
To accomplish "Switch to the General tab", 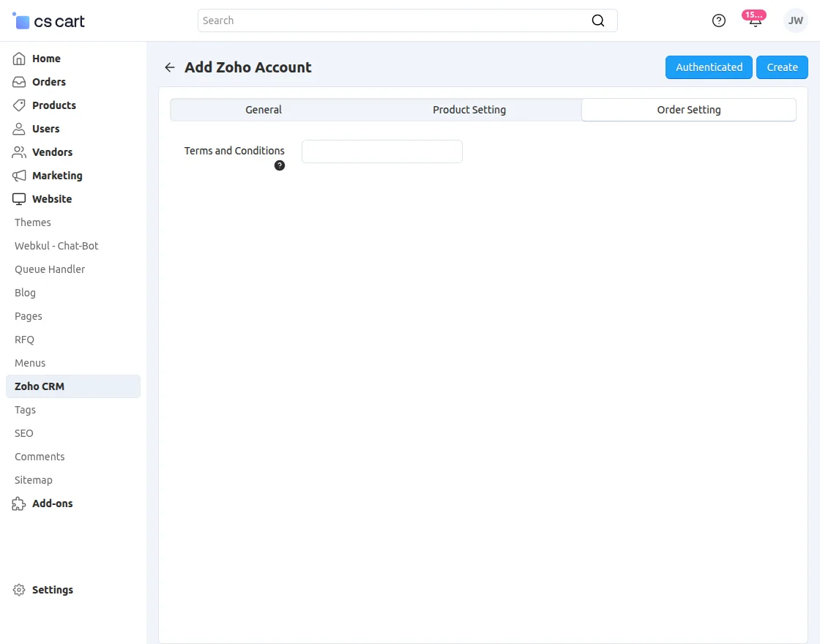I will [264, 109].
